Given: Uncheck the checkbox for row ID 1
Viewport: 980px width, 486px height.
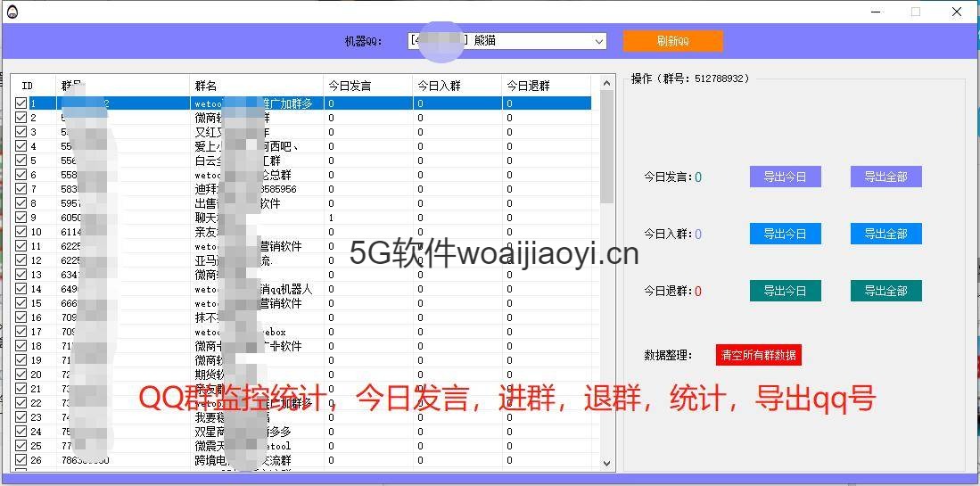Looking at the screenshot, I should coord(21,103).
